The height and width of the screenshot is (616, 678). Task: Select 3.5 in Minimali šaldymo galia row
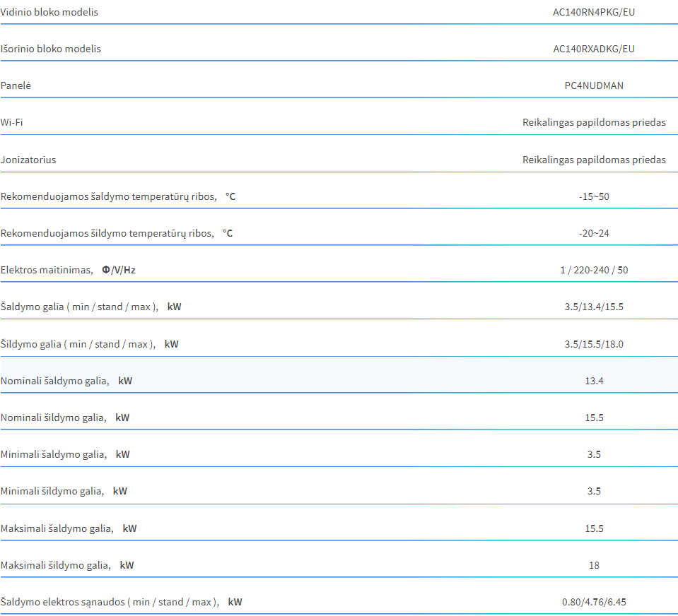pyautogui.click(x=594, y=454)
